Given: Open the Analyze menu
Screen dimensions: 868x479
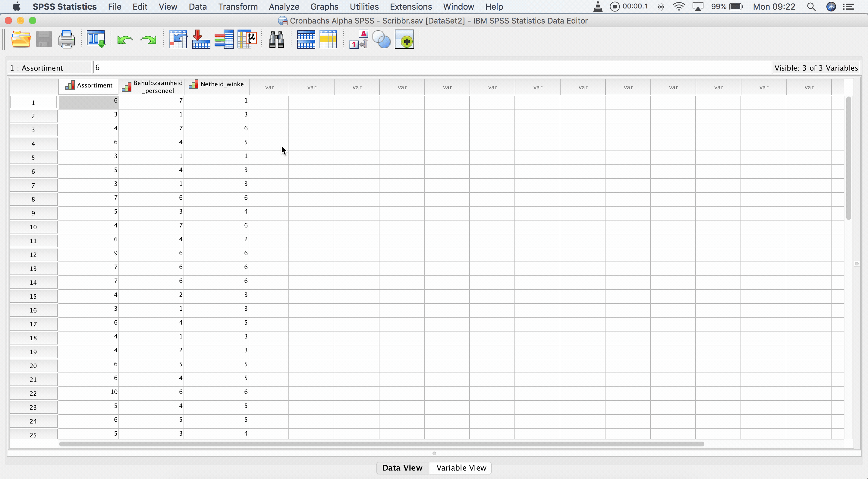Looking at the screenshot, I should tap(284, 7).
